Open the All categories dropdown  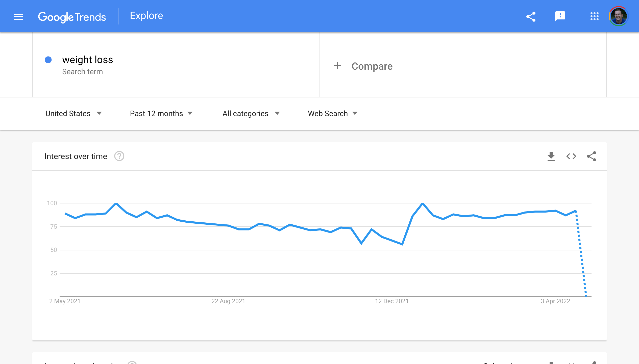pos(251,114)
